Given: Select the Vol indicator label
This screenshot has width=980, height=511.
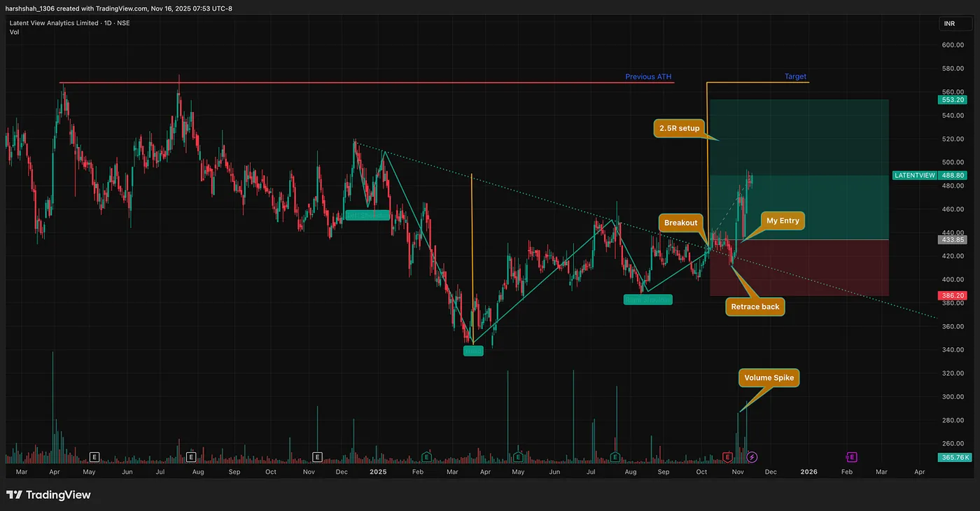Looking at the screenshot, I should (x=14, y=32).
